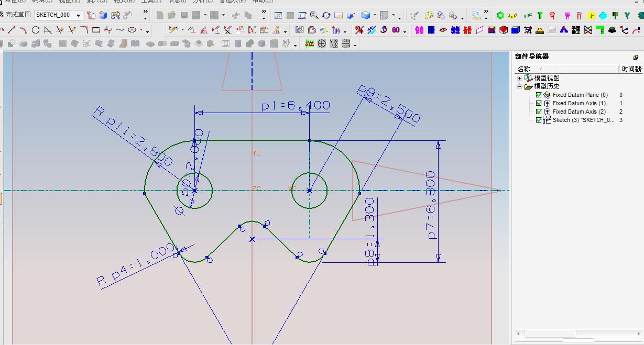Click the 时间戳 column header

[x=631, y=69]
